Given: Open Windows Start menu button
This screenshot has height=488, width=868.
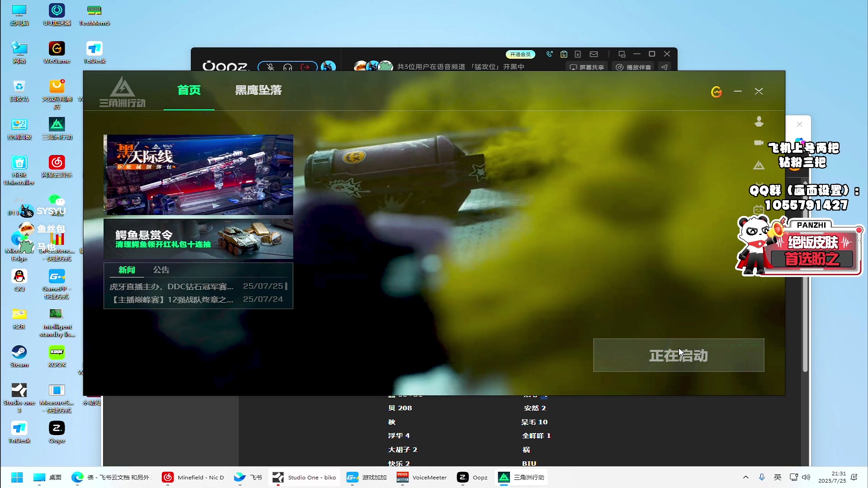Looking at the screenshot, I should (x=17, y=477).
